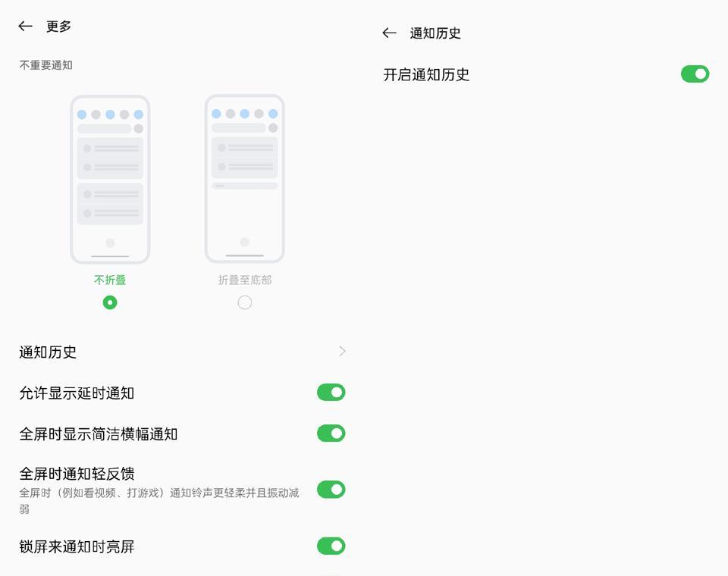
Task: Tap the 锁屏来通知时亮屏 row label
Action: pos(77,546)
